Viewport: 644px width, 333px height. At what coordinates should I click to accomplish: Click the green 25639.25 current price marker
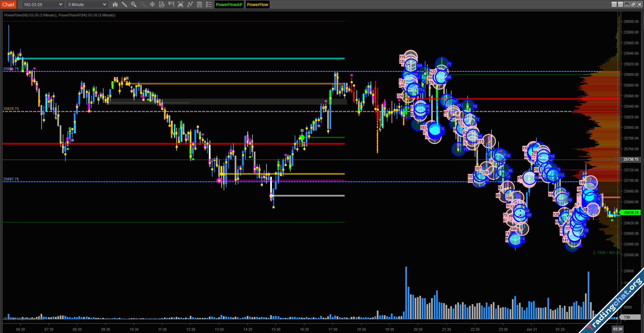[631, 213]
